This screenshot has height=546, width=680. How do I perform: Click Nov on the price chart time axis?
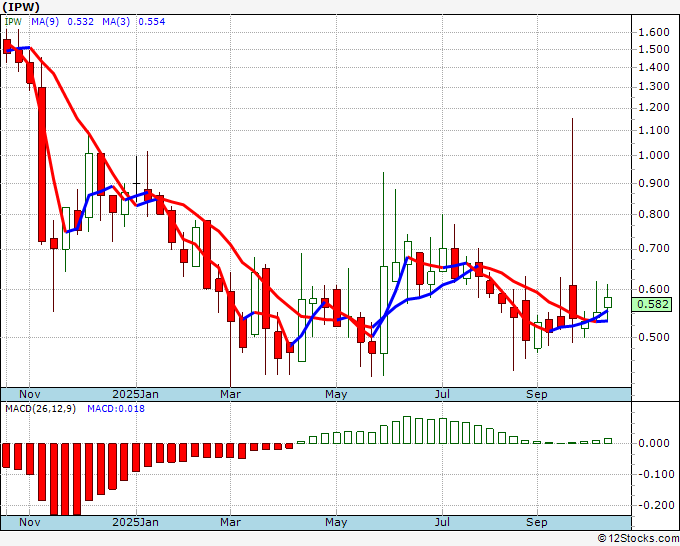click(29, 394)
